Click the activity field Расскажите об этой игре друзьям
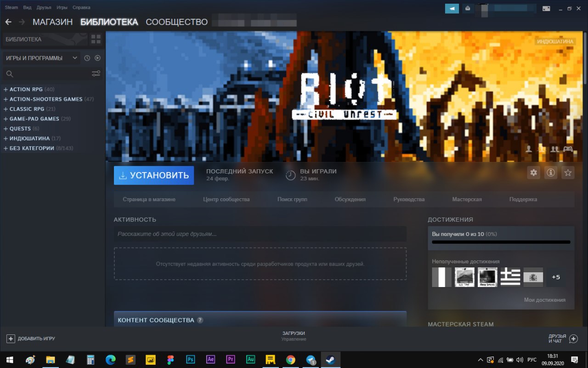Screen dimensions: 588x368 (260, 234)
